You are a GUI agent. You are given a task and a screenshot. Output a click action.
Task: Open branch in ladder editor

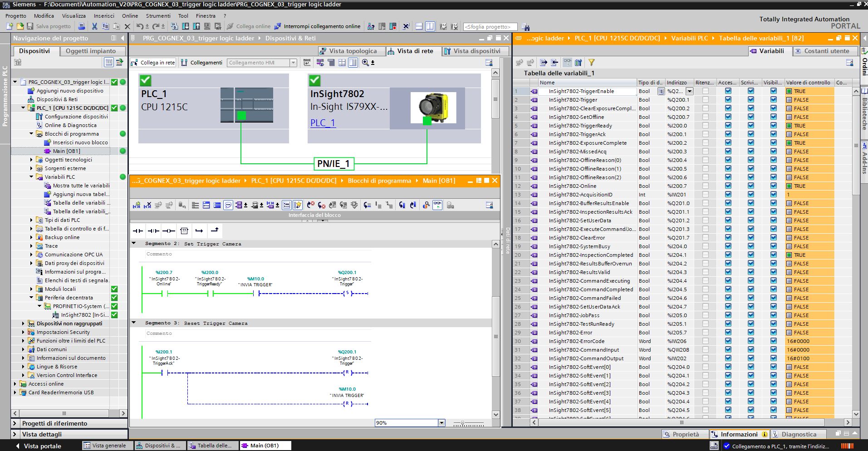click(199, 230)
